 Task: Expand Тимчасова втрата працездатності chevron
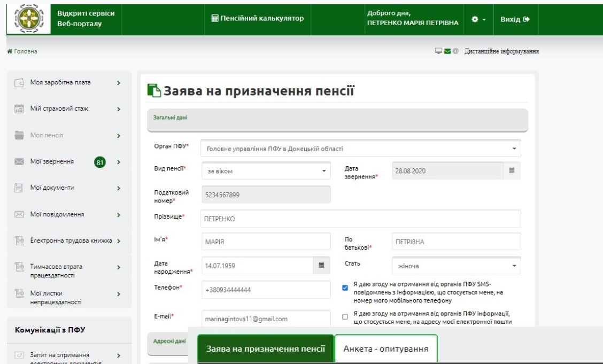coord(119,267)
